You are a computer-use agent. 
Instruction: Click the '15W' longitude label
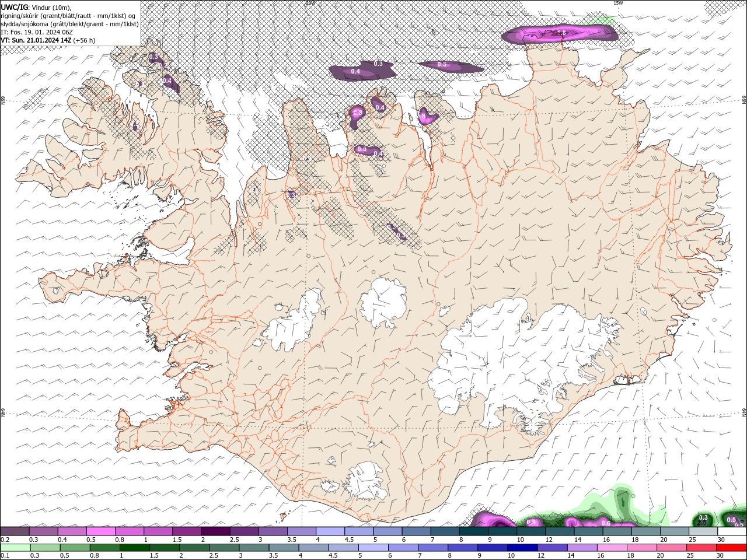coord(618,3)
